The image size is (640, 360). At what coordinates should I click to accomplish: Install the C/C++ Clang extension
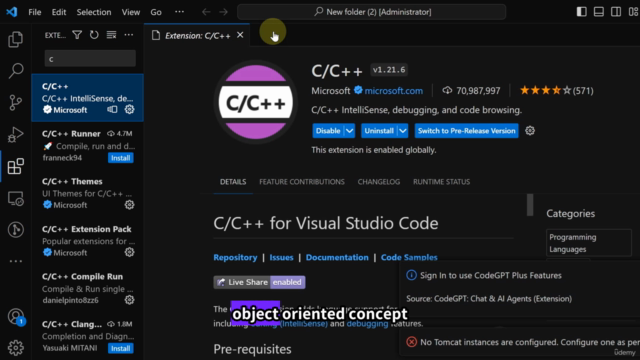pyautogui.click(x=120, y=348)
